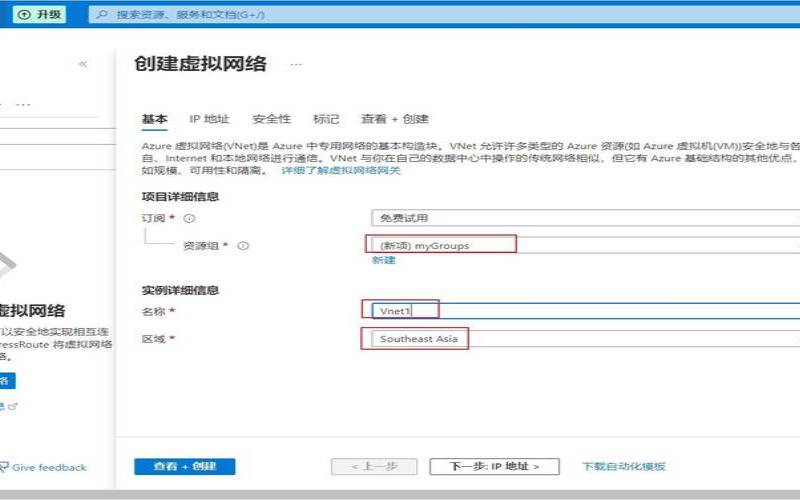The image size is (800, 500).
Task: Open the ellipsis menu beside 创建虚拟网络 title
Action: pyautogui.click(x=295, y=64)
